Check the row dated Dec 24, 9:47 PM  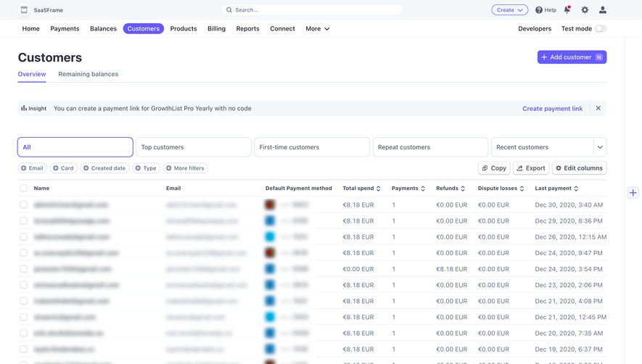coord(24,252)
